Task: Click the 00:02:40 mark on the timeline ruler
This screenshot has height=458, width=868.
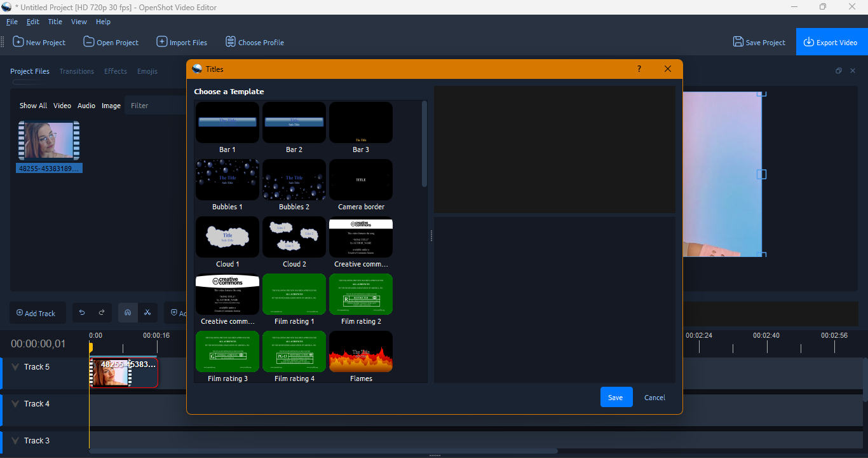Action: click(x=766, y=335)
